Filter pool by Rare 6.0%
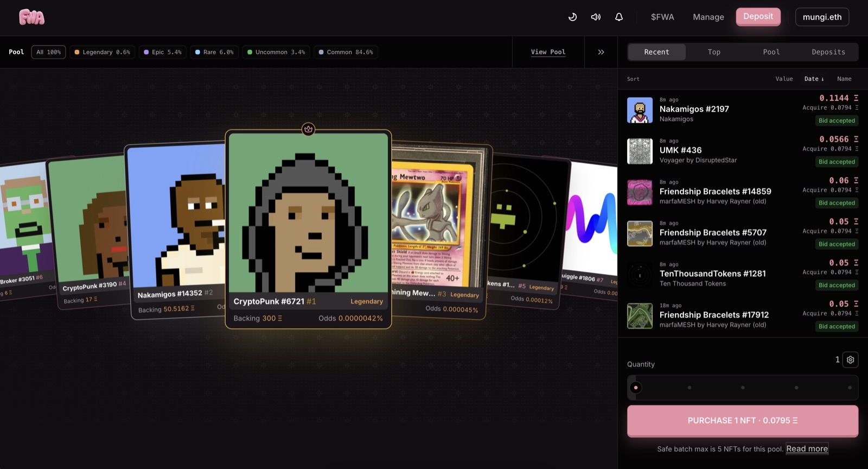 (x=214, y=52)
